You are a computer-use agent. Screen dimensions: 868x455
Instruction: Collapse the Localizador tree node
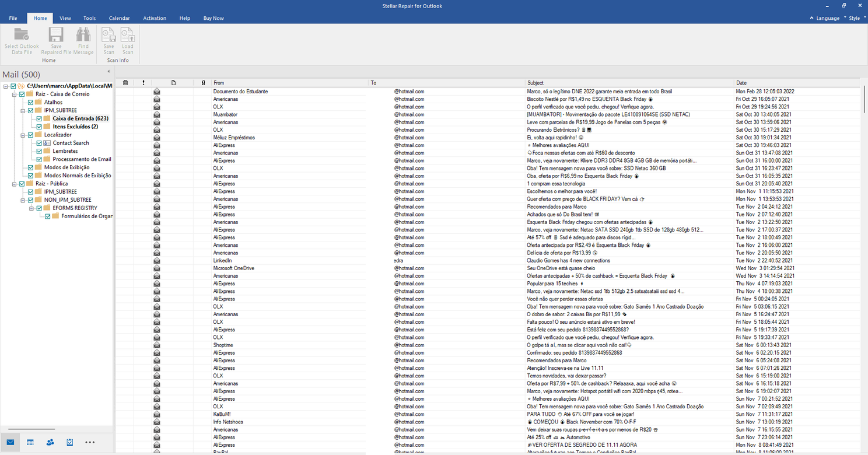pyautogui.click(x=22, y=135)
